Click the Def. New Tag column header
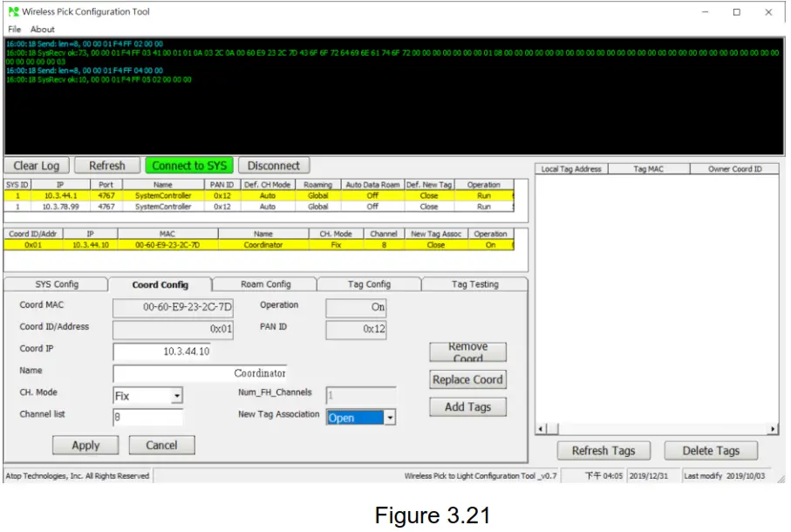The image size is (791, 532). tap(429, 185)
